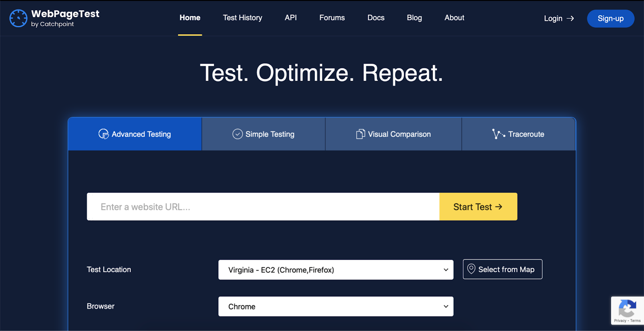644x331 pixels.
Task: Select the Advanced Testing tab
Action: (x=135, y=134)
